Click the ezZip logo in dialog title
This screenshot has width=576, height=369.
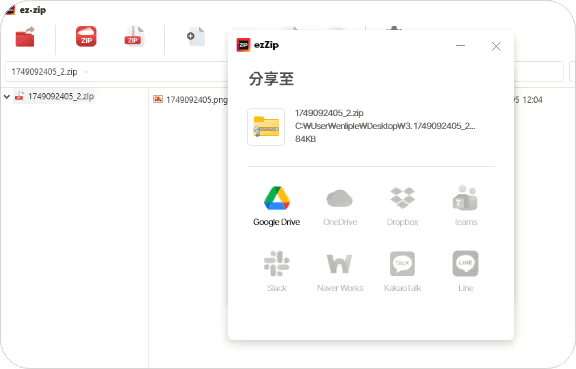click(x=244, y=45)
